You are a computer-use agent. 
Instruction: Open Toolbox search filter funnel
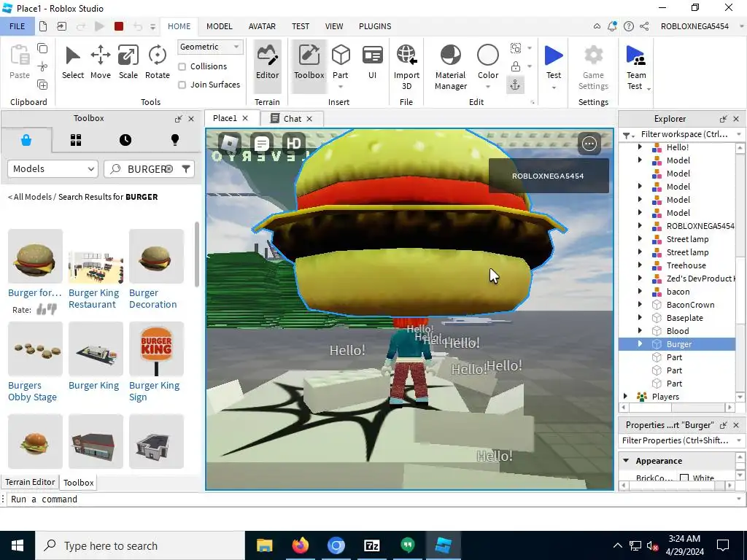[x=186, y=169]
